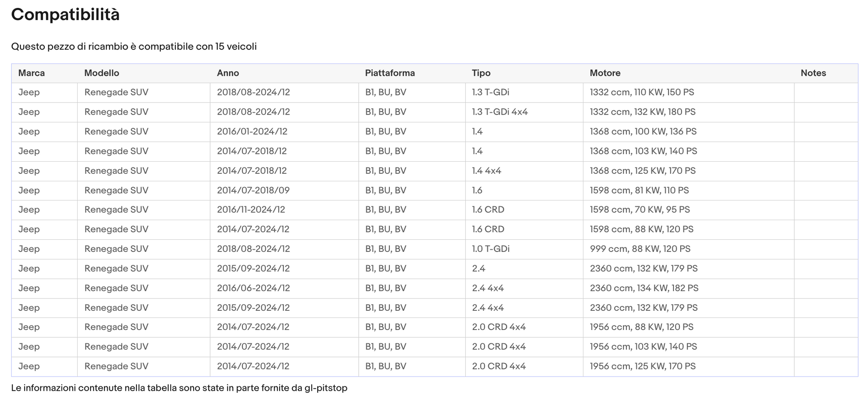The width and height of the screenshot is (868, 401).
Task: Click the 1598 ccm, 70 KW engine cell
Action: pyautogui.click(x=640, y=209)
